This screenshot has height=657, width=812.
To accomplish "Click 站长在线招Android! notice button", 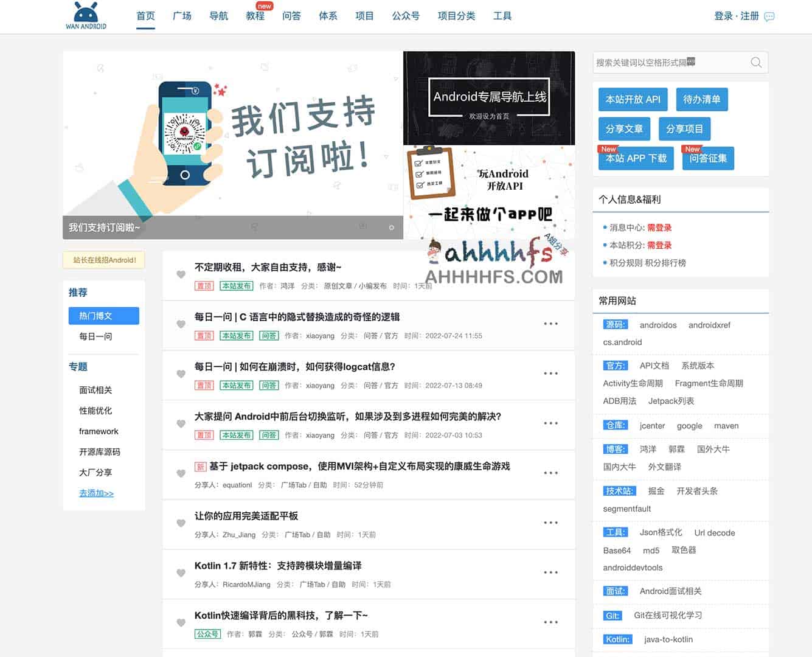I will (x=104, y=260).
